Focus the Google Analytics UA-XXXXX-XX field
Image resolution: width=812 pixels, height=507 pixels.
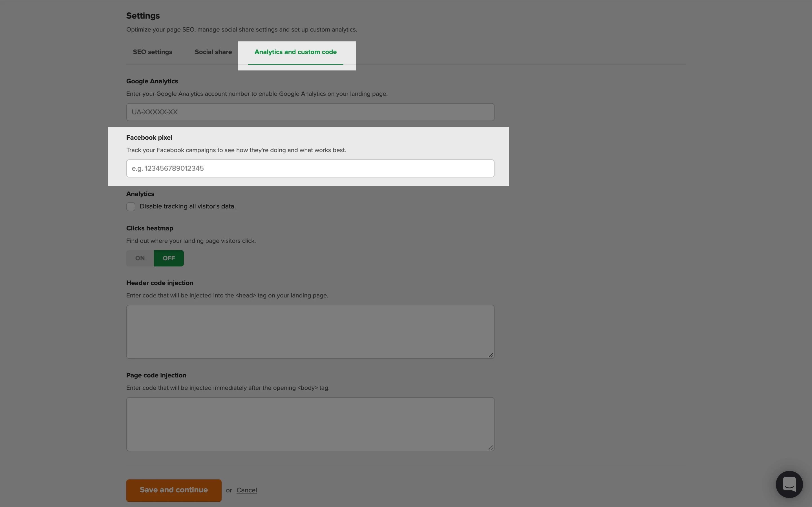(x=310, y=112)
